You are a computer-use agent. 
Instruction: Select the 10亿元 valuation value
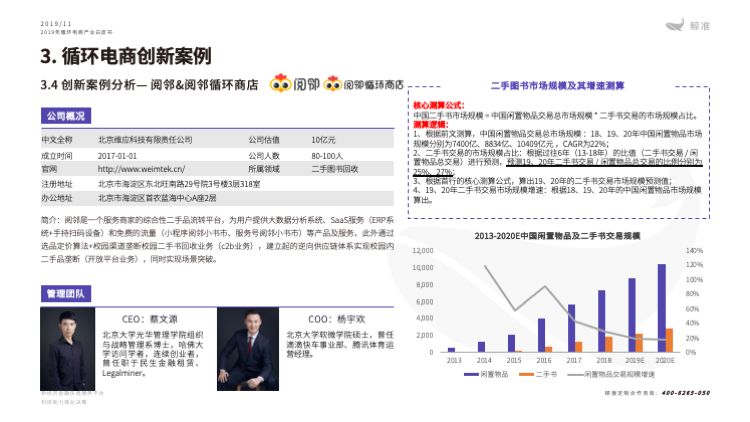pyautogui.click(x=323, y=140)
